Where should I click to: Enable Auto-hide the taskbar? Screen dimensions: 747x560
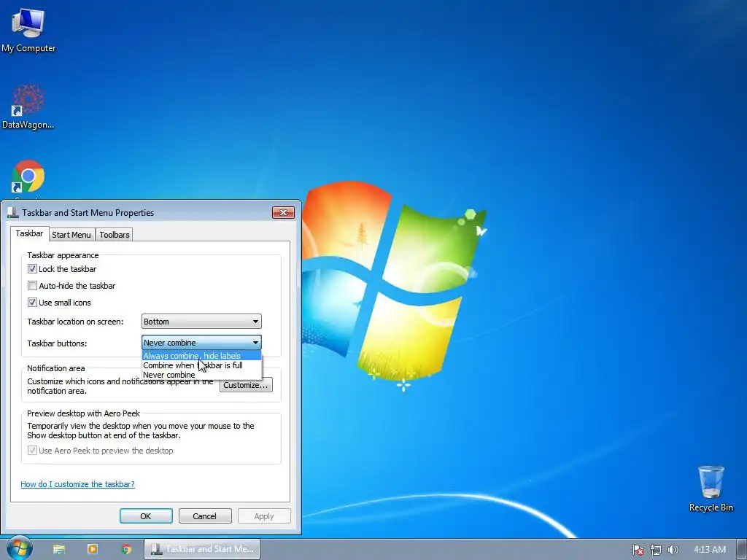32,286
